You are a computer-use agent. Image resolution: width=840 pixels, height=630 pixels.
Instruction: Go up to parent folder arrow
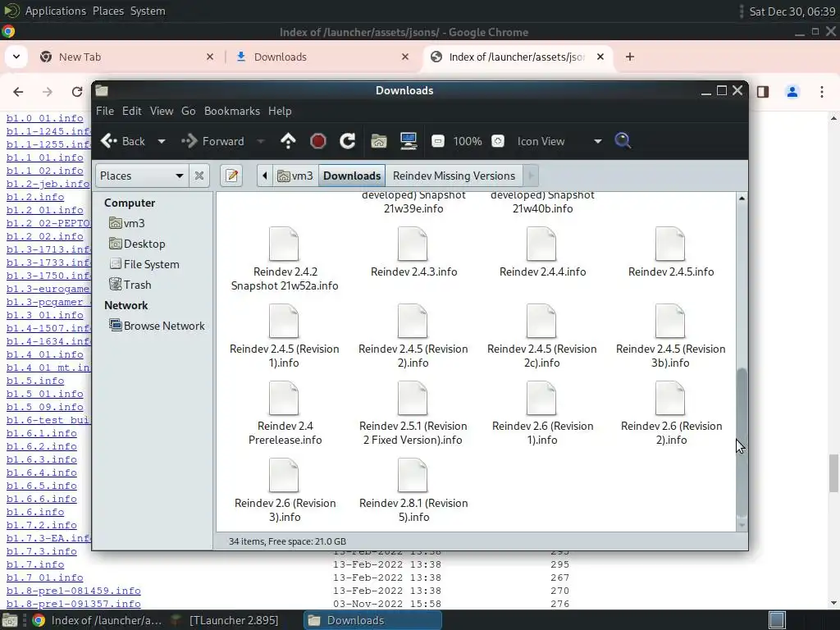coord(288,141)
